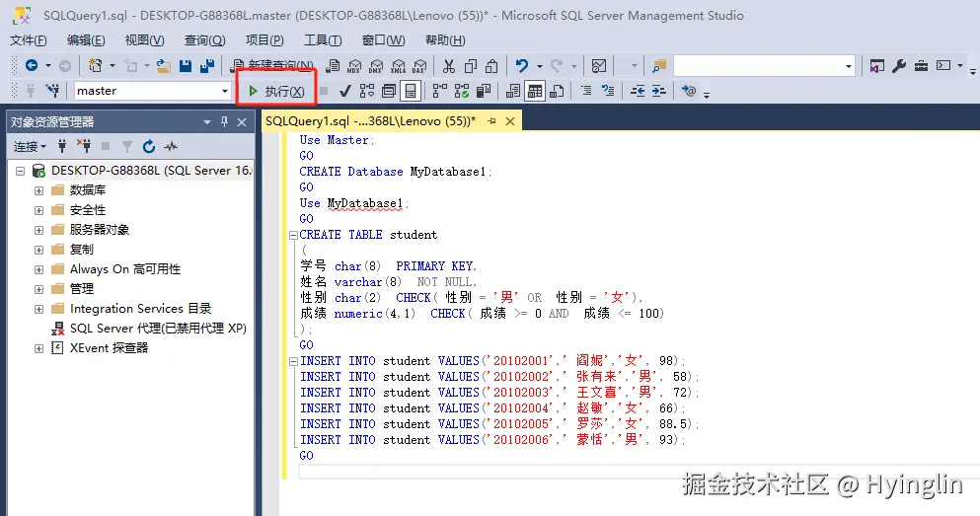
Task: Open the 文件(F) menu
Action: tap(28, 40)
